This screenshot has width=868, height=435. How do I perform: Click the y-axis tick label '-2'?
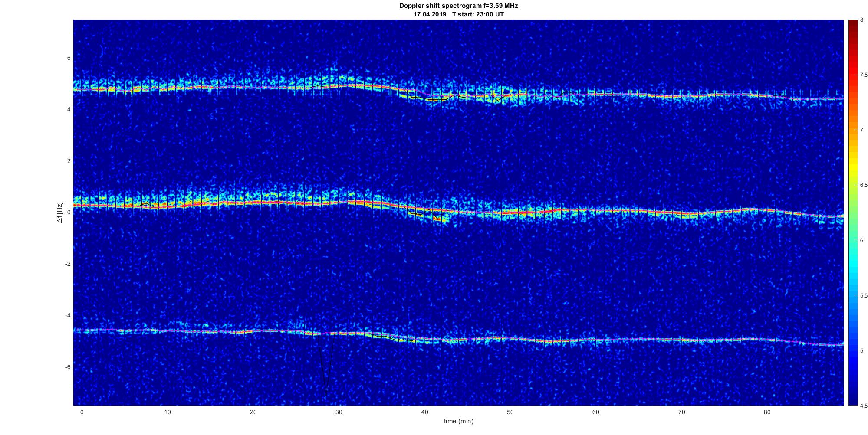(x=68, y=264)
